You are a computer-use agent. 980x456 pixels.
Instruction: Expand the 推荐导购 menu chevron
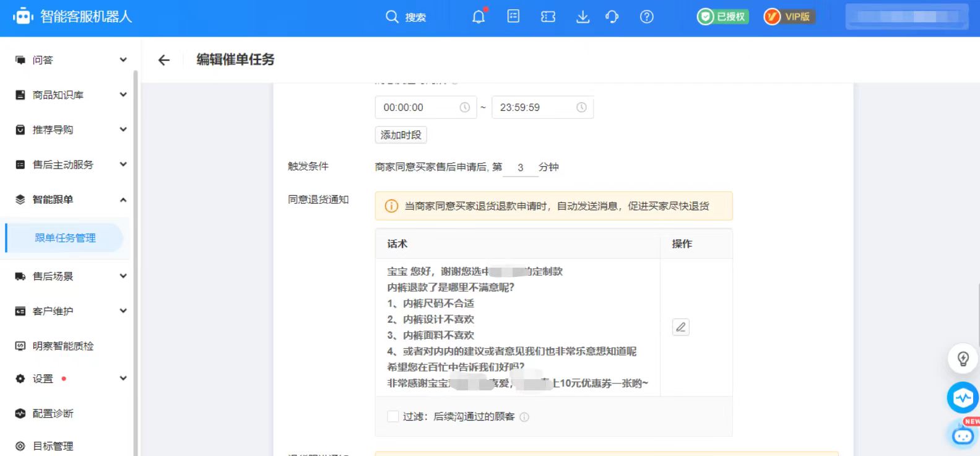[x=123, y=129]
